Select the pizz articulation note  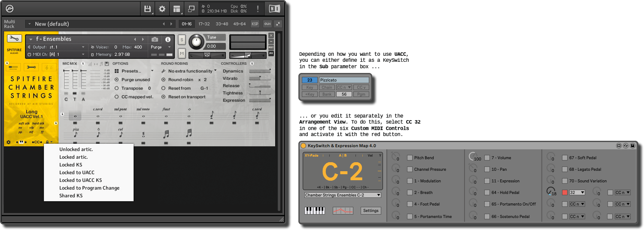coord(76,134)
